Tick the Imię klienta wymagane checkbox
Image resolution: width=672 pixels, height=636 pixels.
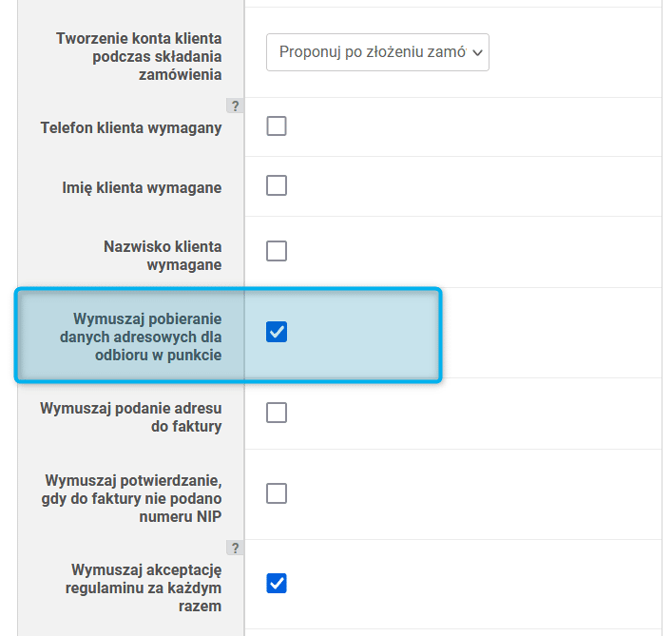[277, 185]
